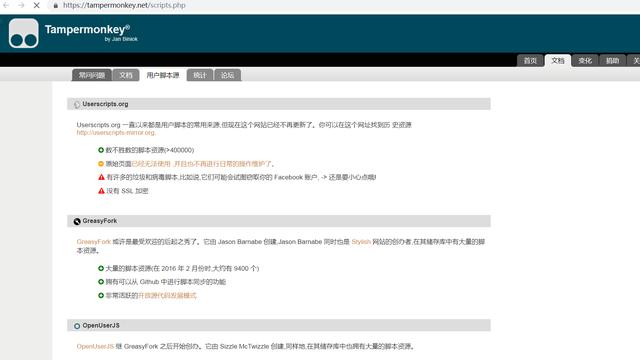Open the orange GreasyFork link in paragraph

click(x=93, y=242)
